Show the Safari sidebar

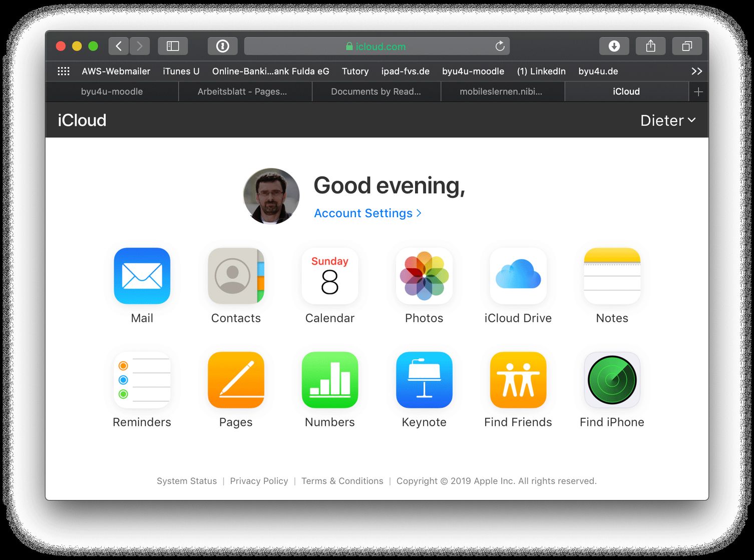coord(173,46)
